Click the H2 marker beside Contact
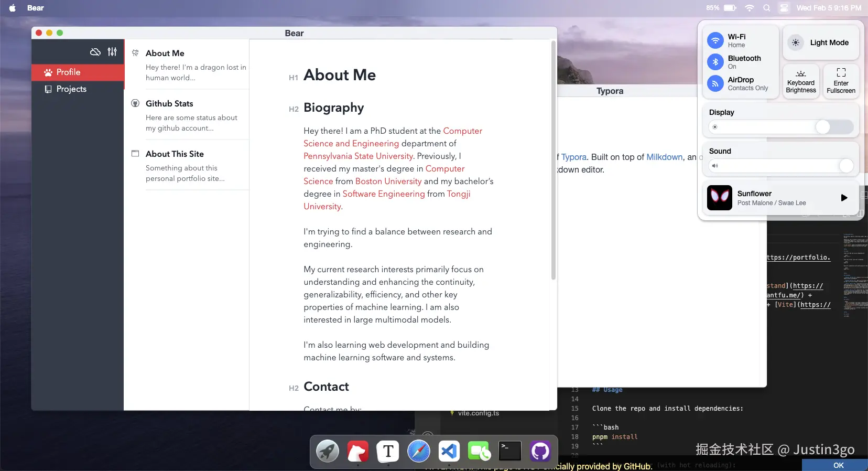Image resolution: width=868 pixels, height=471 pixels. pos(294,388)
